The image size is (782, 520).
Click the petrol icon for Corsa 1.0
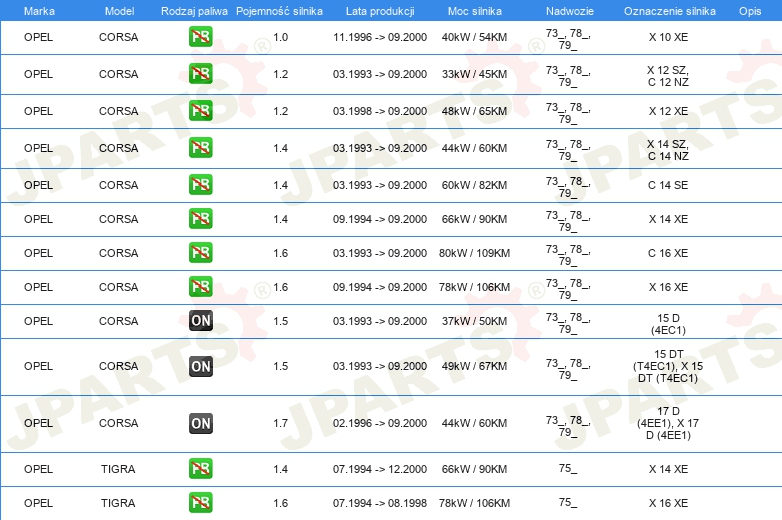pos(200,37)
